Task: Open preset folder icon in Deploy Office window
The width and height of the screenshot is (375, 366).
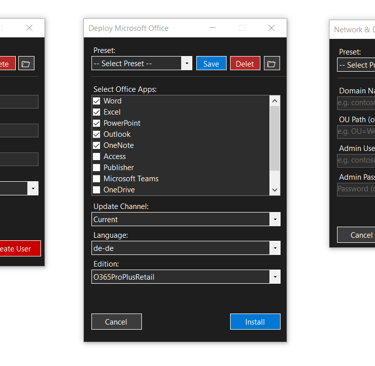Action: [272, 63]
